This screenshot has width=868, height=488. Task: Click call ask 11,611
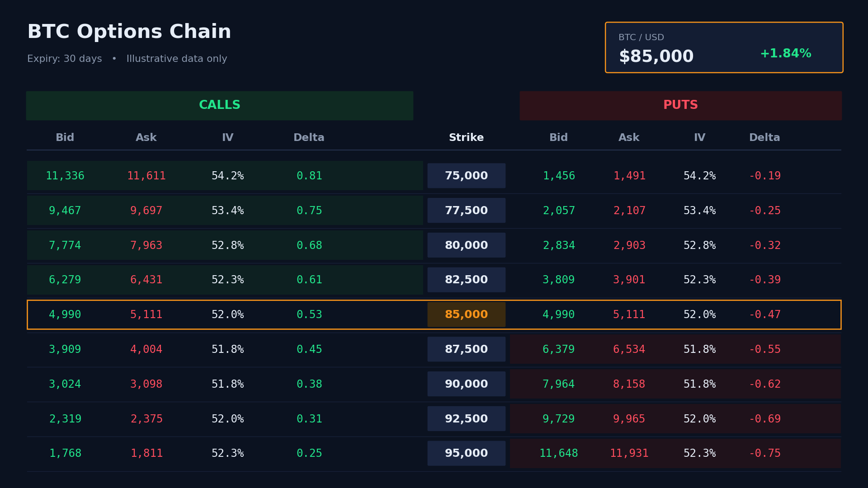tap(146, 176)
